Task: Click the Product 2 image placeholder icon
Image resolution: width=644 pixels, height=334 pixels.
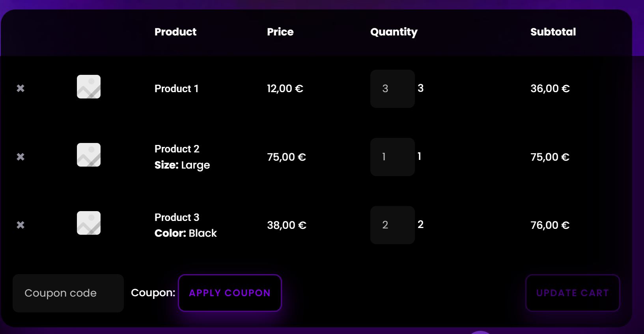Action: point(88,155)
